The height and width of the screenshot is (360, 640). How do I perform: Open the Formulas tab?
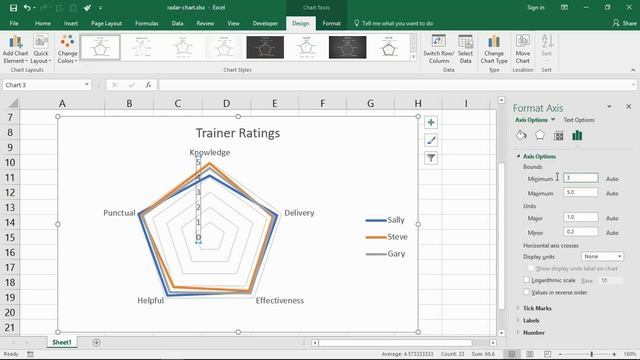147,23
